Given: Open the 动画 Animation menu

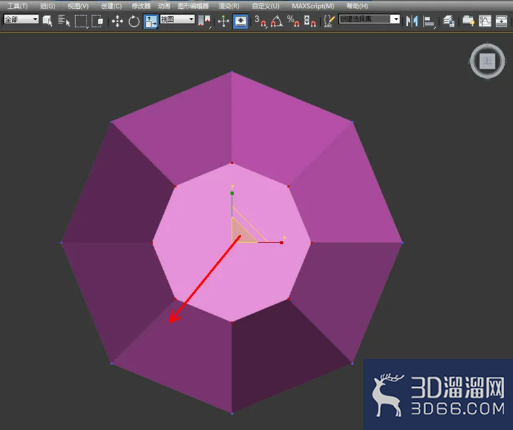Looking at the screenshot, I should click(164, 6).
